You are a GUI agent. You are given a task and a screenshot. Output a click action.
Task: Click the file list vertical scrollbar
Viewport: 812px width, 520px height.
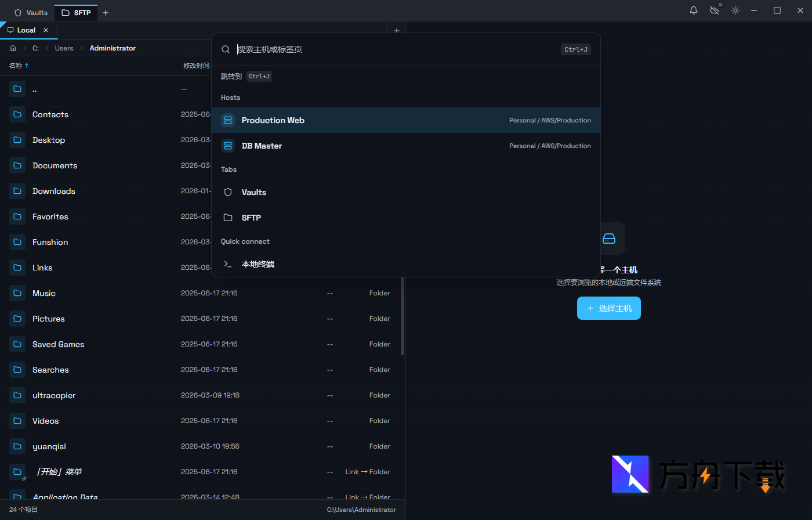(x=403, y=316)
